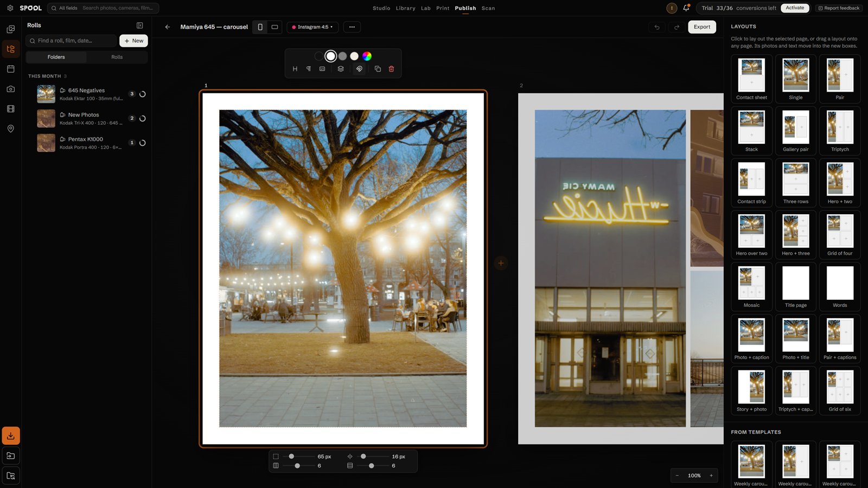Switch to the Publish tab
Viewport: 868px width, 488px height.
[465, 8]
